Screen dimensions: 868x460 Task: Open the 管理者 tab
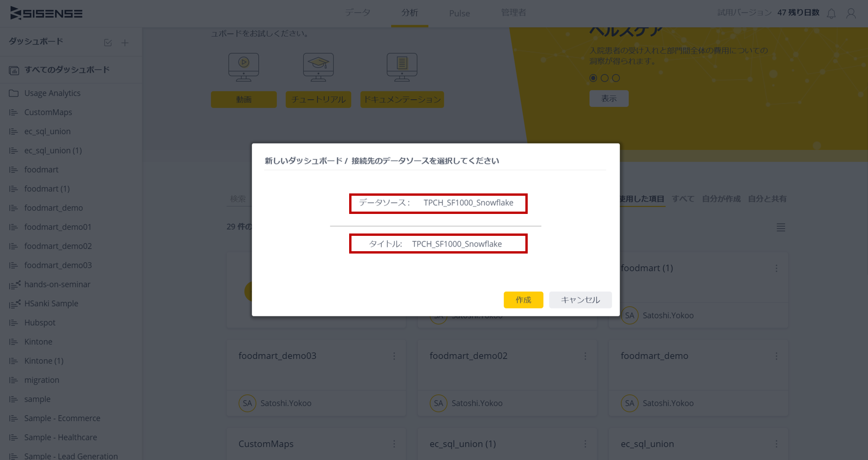tap(513, 13)
